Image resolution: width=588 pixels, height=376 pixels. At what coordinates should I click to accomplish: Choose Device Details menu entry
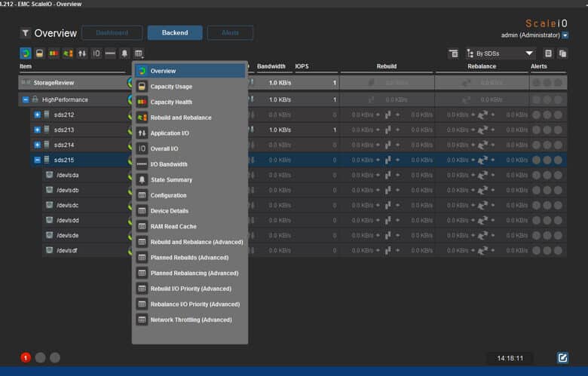190,211
